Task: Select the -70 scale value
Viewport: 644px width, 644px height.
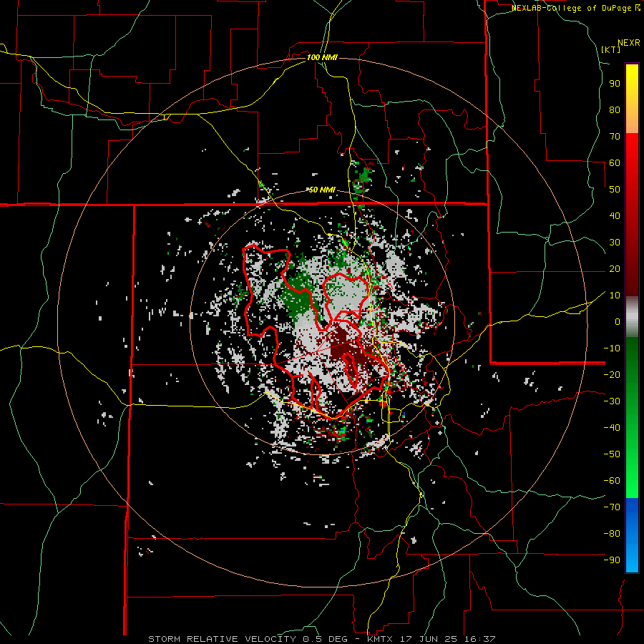Action: (612, 507)
